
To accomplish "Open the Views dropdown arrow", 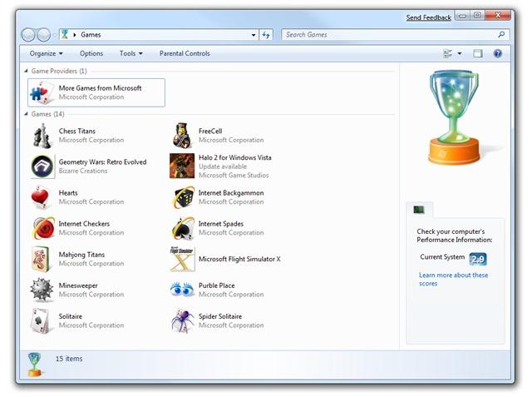I will pos(460,53).
